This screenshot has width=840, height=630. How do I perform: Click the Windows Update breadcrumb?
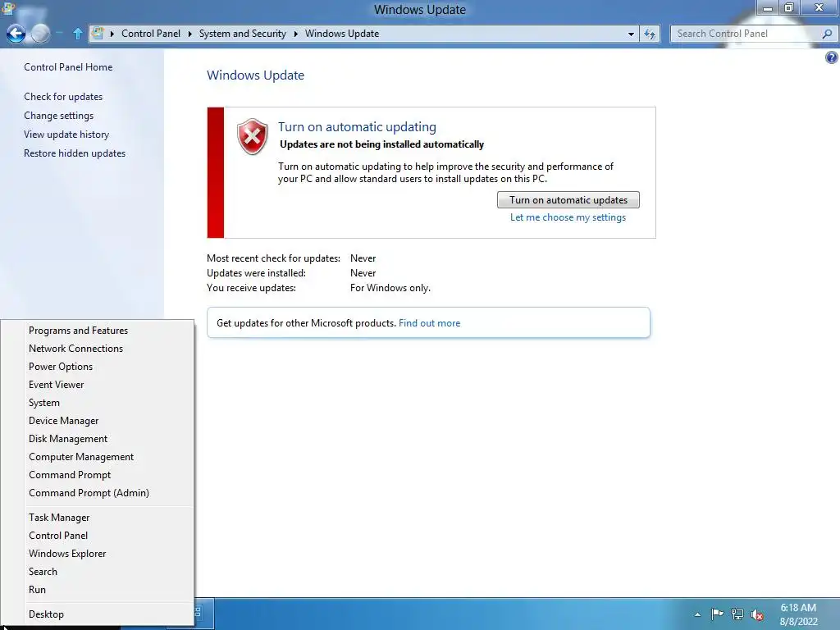pyautogui.click(x=342, y=34)
